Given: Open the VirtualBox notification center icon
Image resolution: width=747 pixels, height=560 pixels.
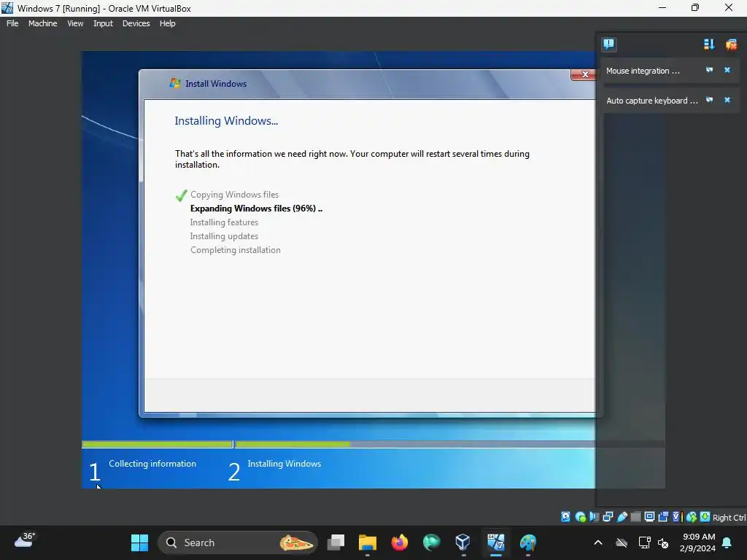Looking at the screenshot, I should [609, 44].
